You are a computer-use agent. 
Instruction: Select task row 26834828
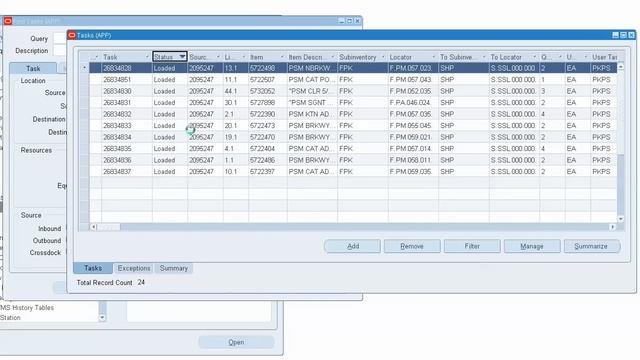click(353, 68)
